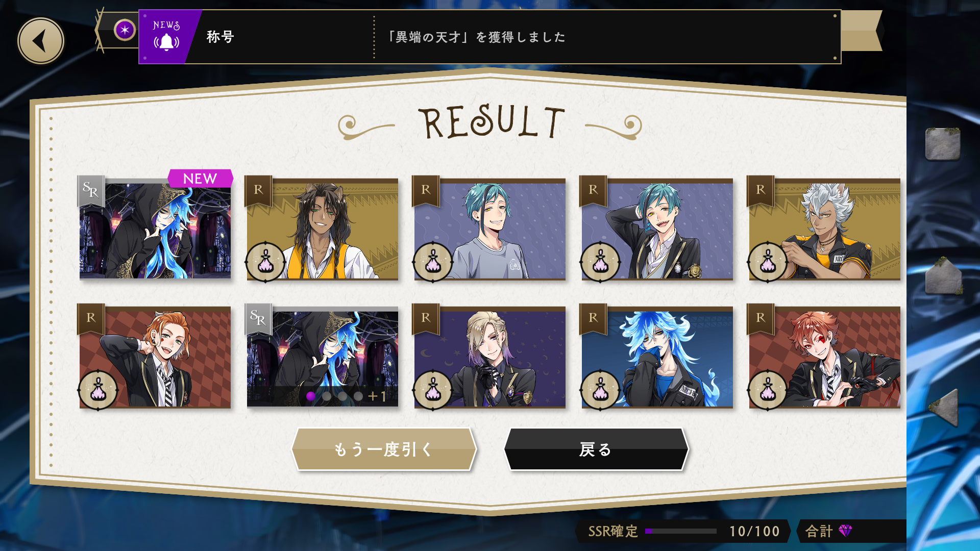Open the flaming blue-haired R card
Screen dimensions: 980x551
pyautogui.click(x=657, y=357)
